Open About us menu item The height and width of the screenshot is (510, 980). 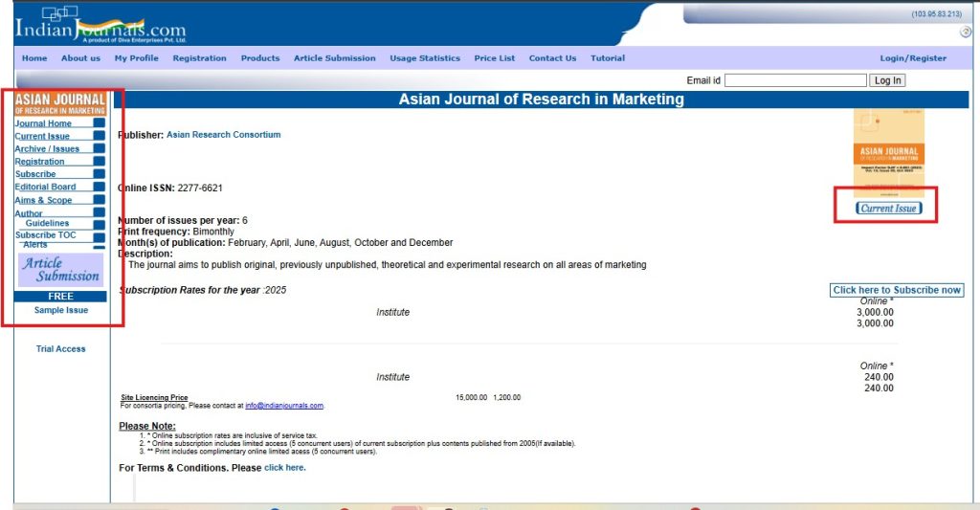(x=80, y=58)
